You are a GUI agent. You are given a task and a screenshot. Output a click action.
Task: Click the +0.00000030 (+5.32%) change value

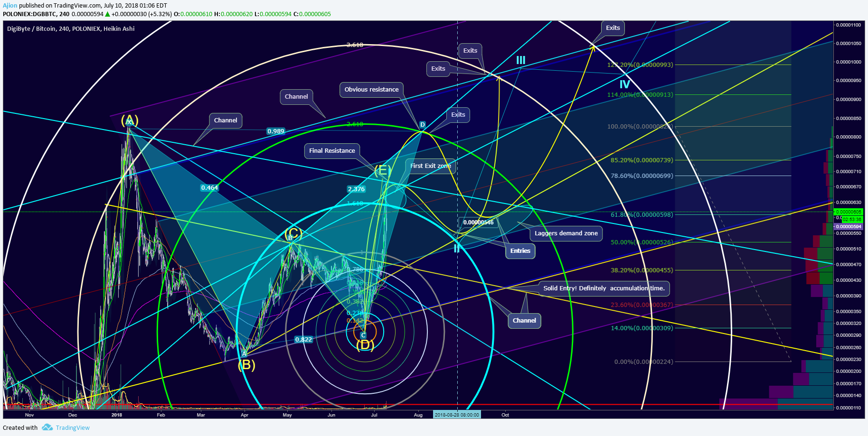(142, 14)
